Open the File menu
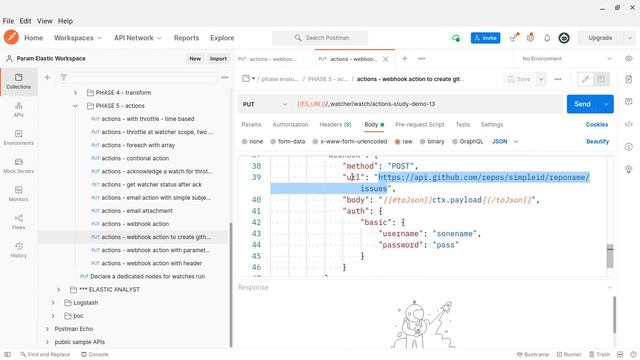The width and height of the screenshot is (640, 360). [8, 21]
